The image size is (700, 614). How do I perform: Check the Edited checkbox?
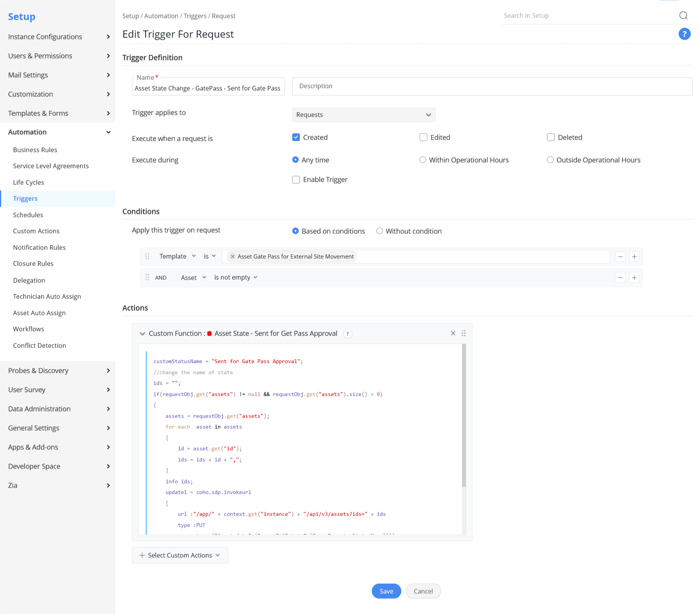coord(423,137)
